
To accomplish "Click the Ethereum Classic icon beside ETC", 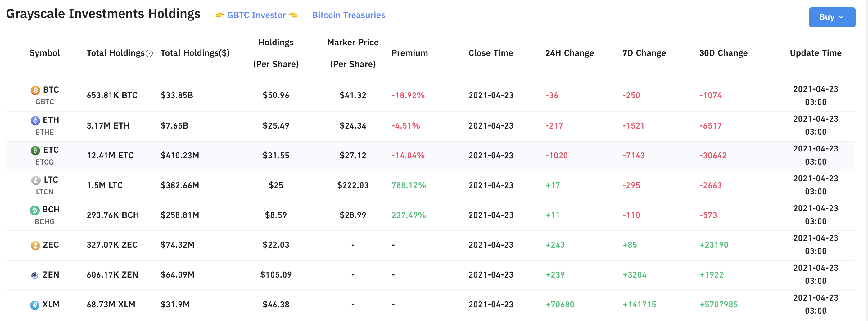I will pos(35,150).
